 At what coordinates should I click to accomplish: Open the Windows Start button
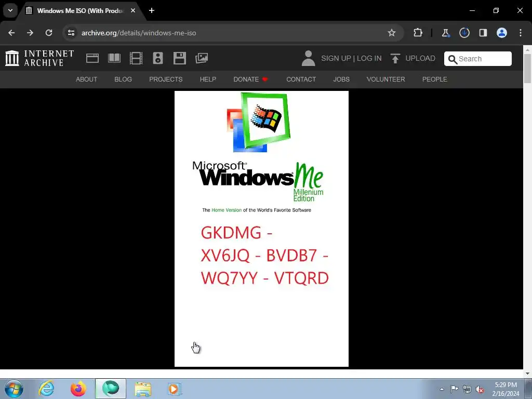pos(14,389)
